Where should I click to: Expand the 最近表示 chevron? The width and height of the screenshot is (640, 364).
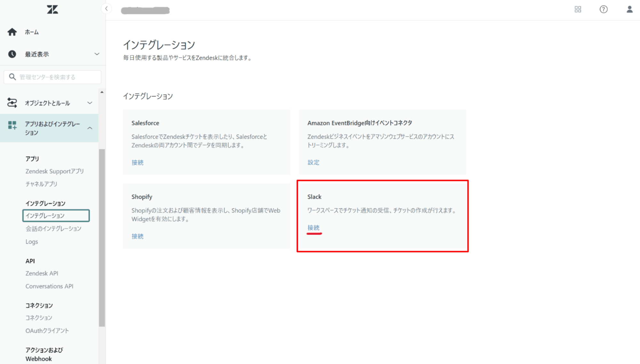(97, 54)
